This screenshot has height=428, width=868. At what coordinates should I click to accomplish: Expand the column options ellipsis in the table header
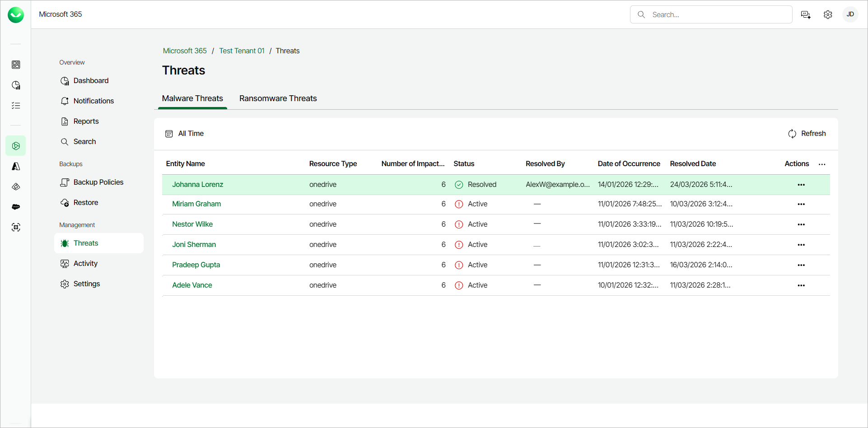[x=822, y=164]
